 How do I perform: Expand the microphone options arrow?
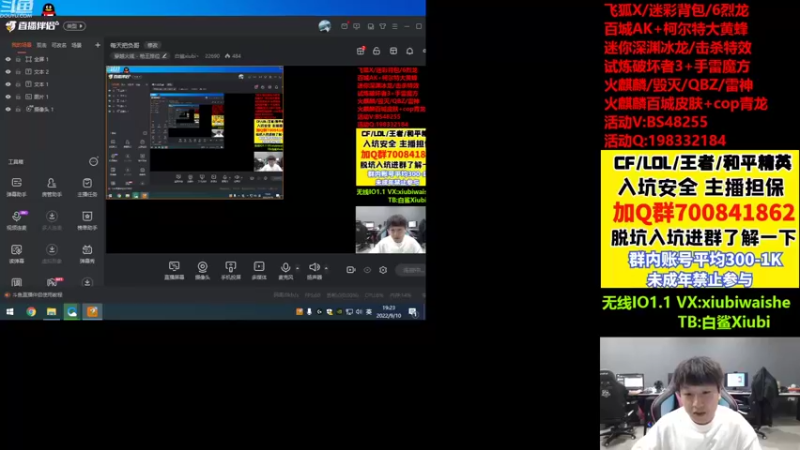click(x=297, y=268)
